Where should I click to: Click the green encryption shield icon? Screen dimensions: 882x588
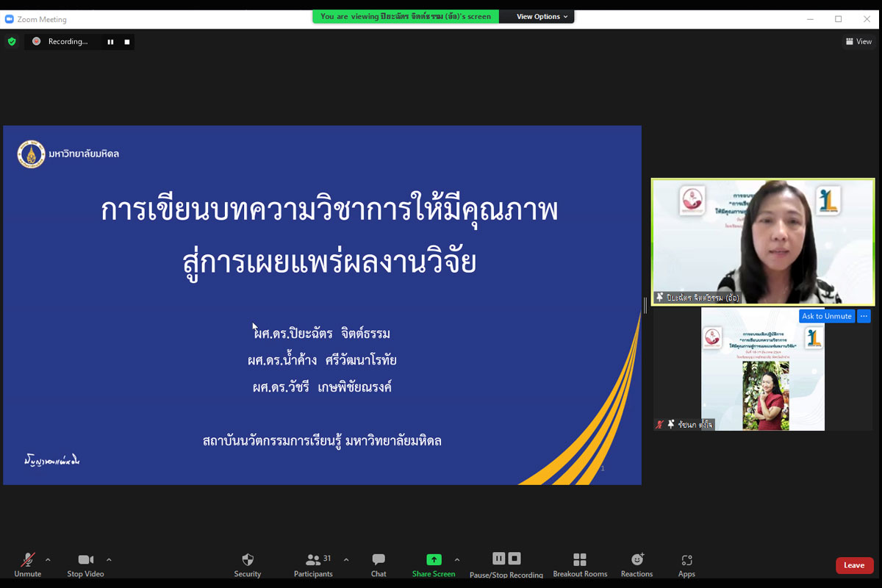pos(12,42)
